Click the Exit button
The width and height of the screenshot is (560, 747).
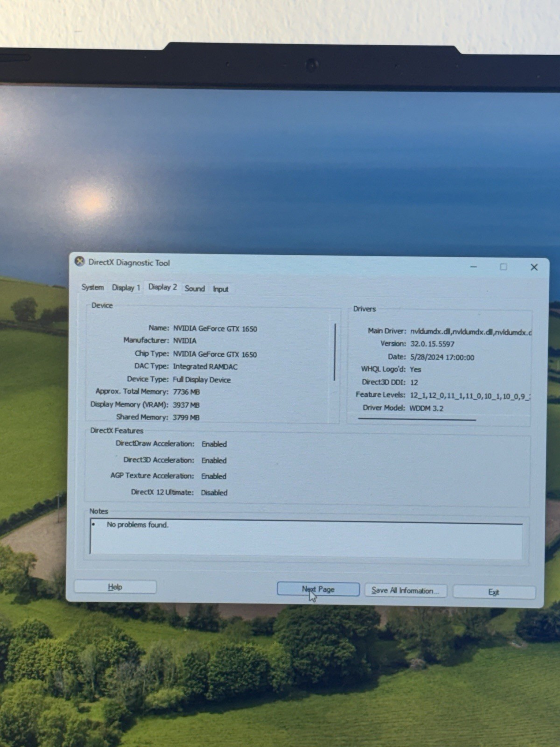(494, 592)
